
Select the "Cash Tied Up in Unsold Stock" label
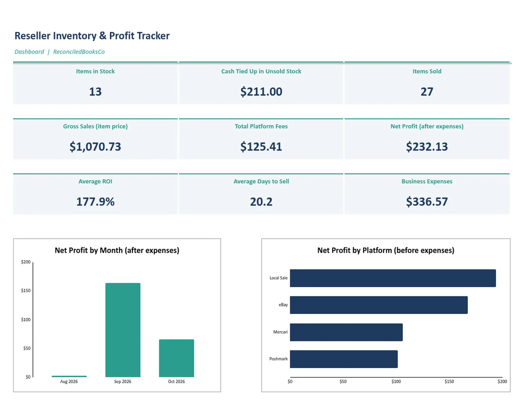pos(261,71)
